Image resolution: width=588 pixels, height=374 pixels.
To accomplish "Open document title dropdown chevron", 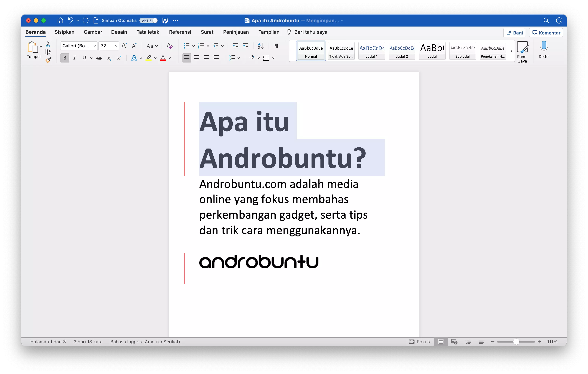I will pos(342,20).
